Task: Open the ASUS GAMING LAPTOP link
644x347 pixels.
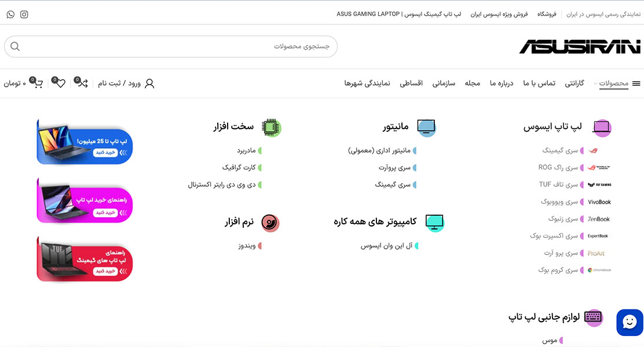Action: click(399, 14)
